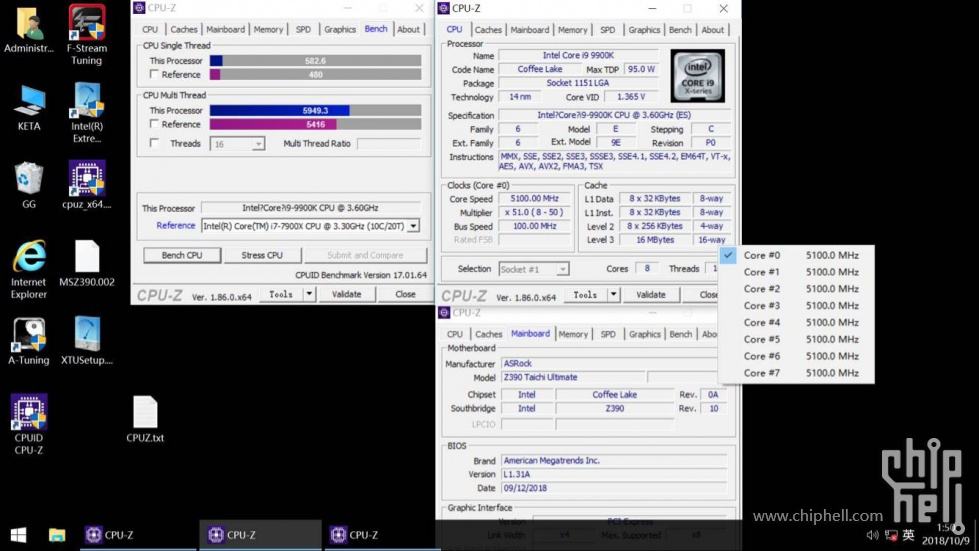Click the Core Speed 5100.00 MHz field
Image resolution: width=979 pixels, height=551 pixels.
[534, 198]
